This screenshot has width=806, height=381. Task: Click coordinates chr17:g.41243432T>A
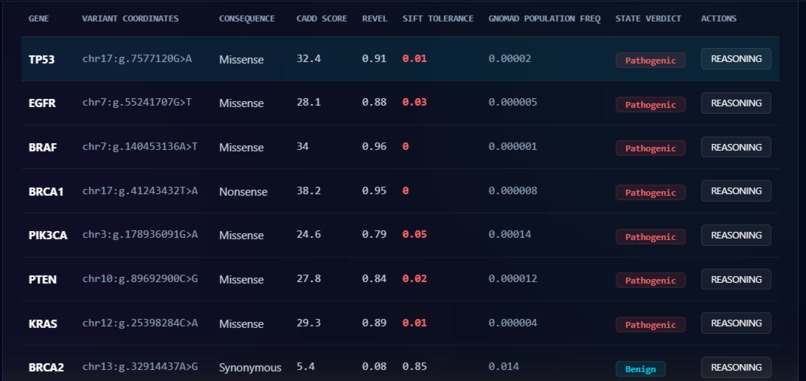140,191
